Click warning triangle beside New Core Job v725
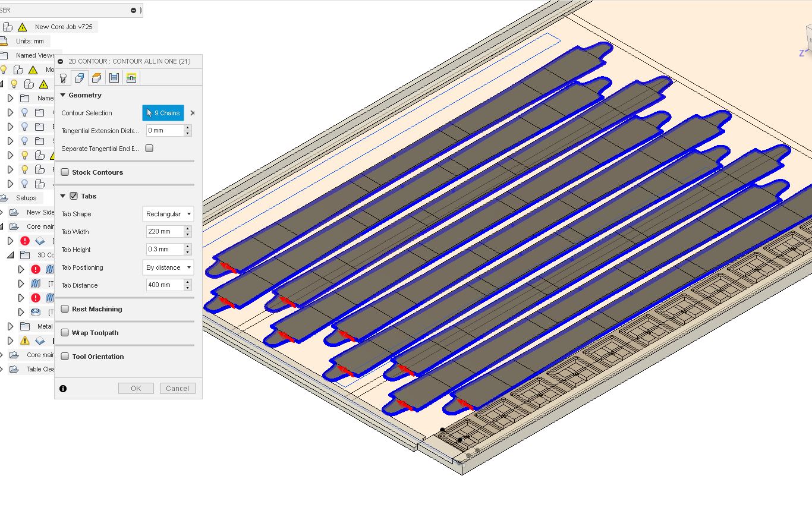812x520 pixels. coord(21,26)
